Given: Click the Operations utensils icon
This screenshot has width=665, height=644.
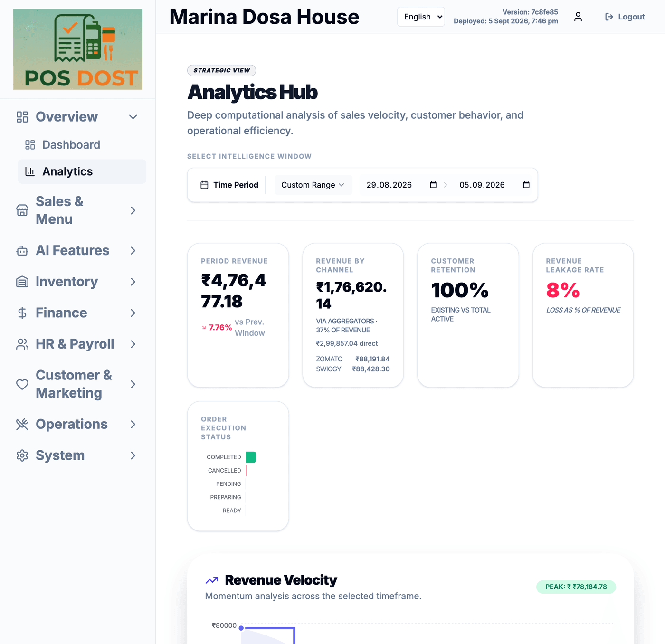Looking at the screenshot, I should [22, 424].
